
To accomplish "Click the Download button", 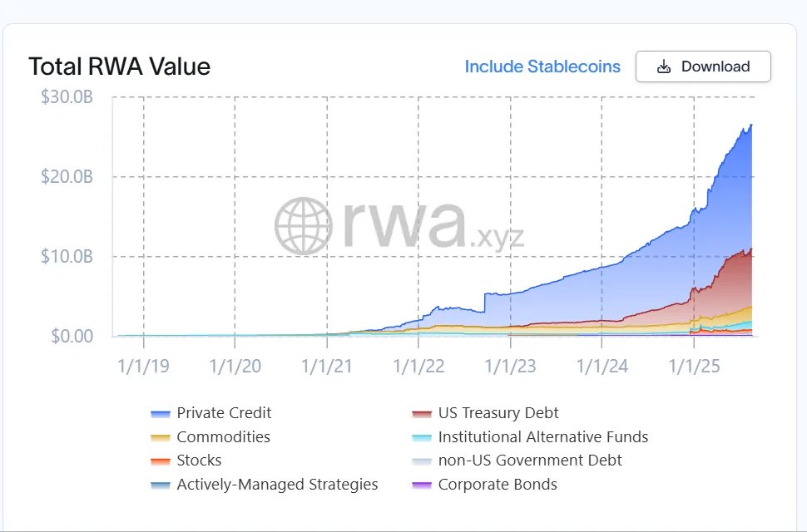I will [x=703, y=66].
